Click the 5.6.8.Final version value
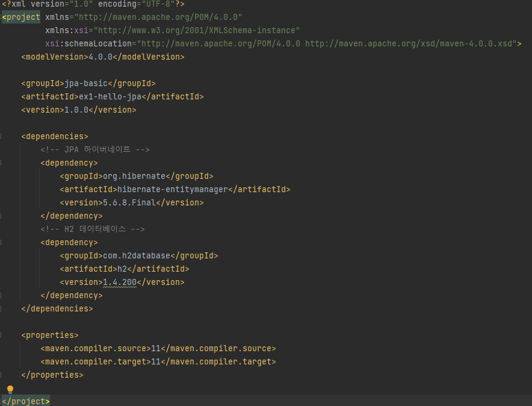The image size is (532, 406). [129, 202]
